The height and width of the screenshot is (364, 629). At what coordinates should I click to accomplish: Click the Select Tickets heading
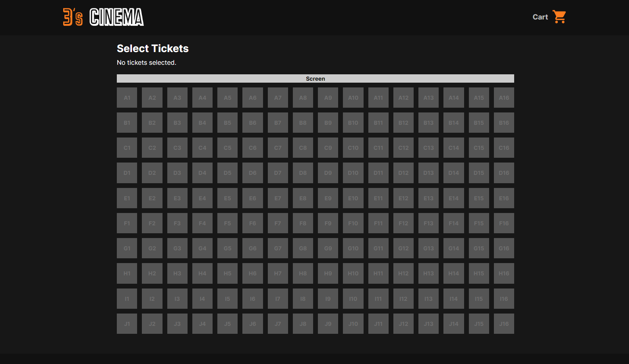153,48
